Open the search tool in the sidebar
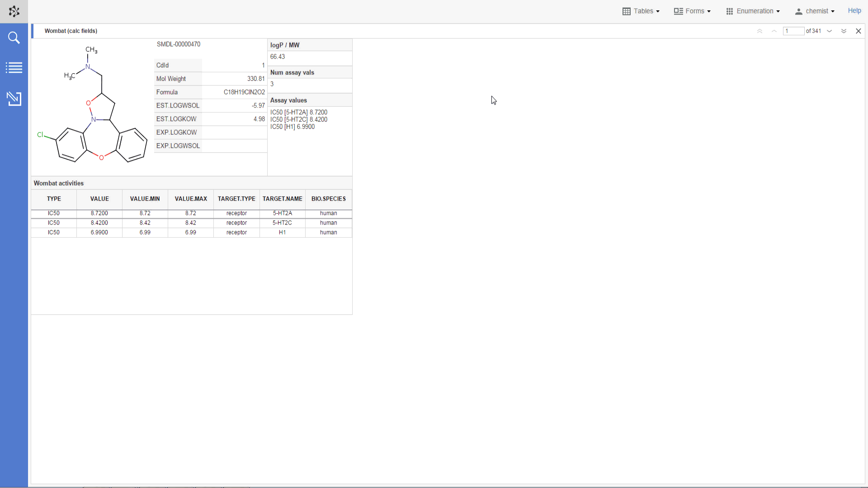 point(14,38)
